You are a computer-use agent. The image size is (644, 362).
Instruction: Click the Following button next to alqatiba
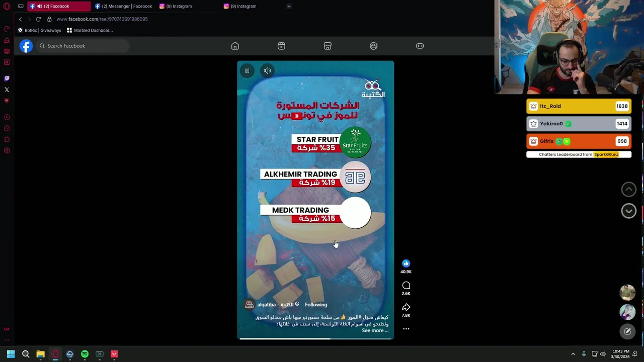coord(316,305)
